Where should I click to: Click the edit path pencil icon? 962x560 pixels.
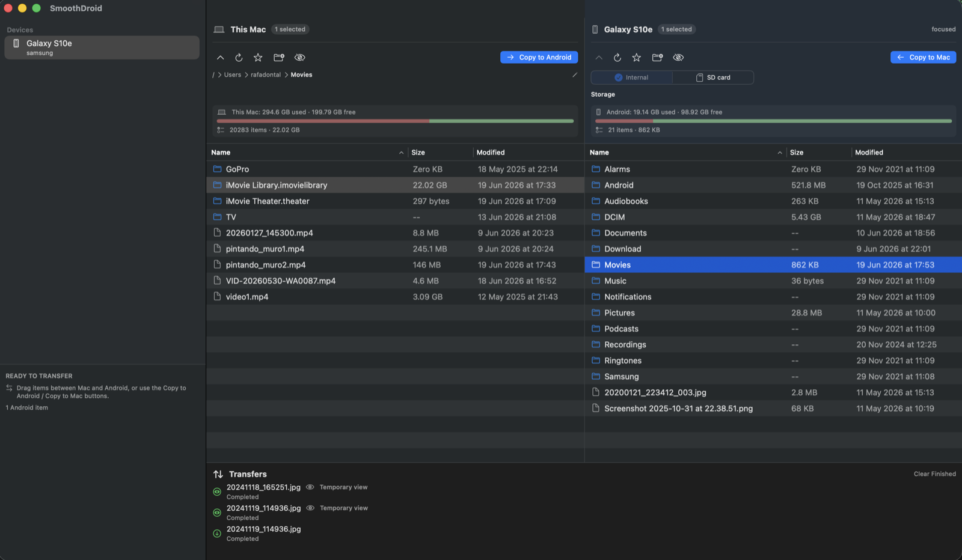tap(575, 75)
